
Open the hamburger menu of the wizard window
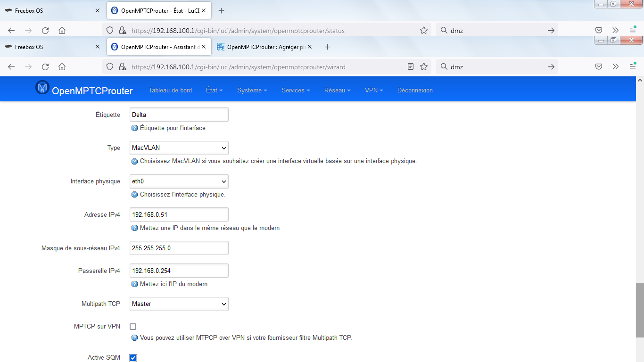633,67
